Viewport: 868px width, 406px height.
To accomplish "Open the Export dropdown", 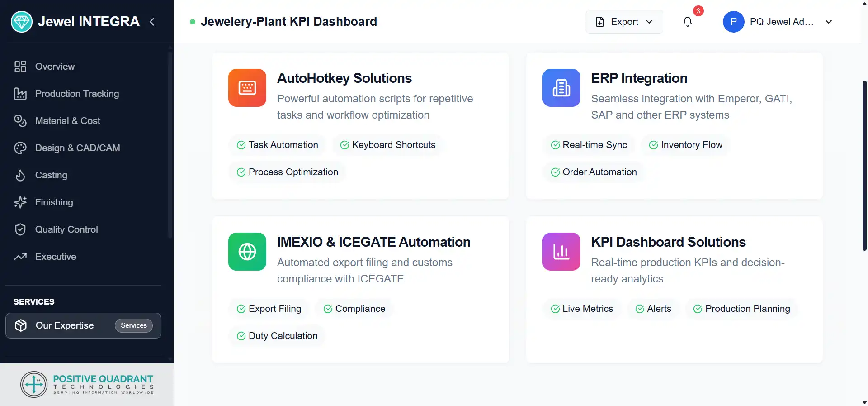I will click(x=624, y=22).
